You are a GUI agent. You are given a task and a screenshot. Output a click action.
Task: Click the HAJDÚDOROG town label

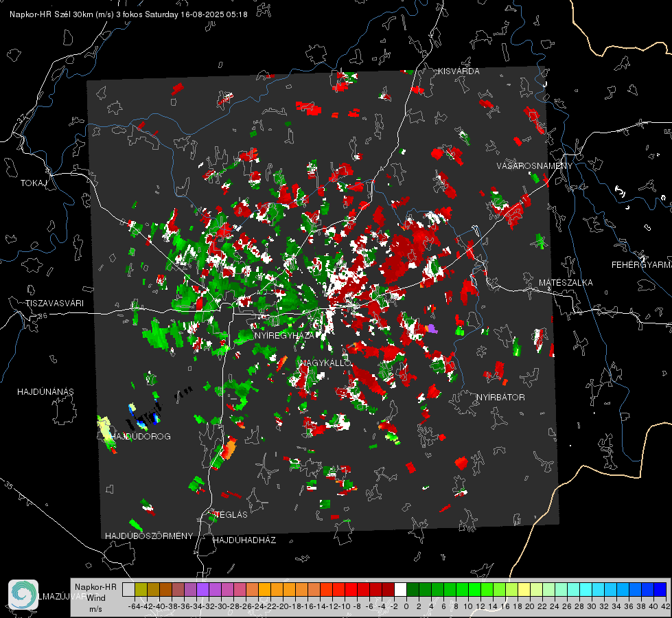point(141,436)
